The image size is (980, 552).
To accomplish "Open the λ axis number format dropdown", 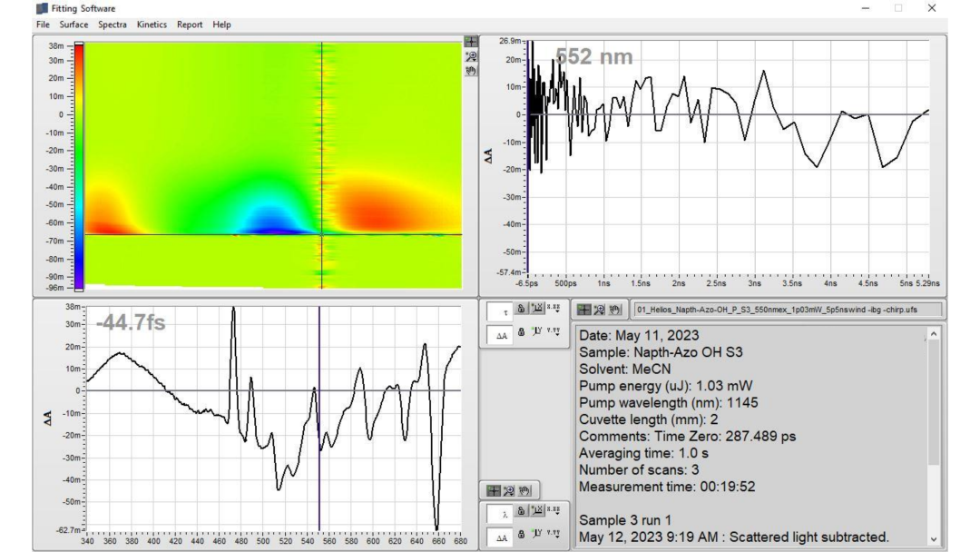I will [554, 511].
